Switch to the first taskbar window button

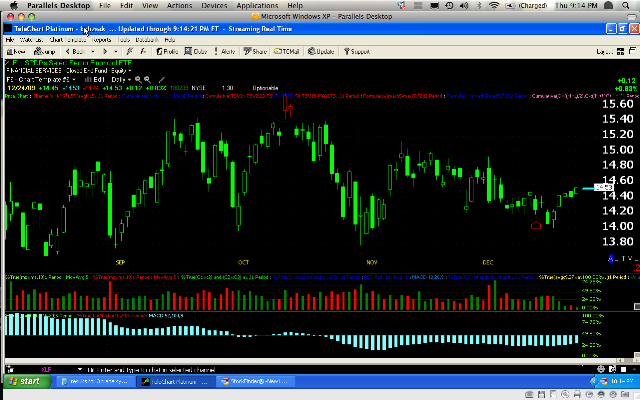coord(94,382)
